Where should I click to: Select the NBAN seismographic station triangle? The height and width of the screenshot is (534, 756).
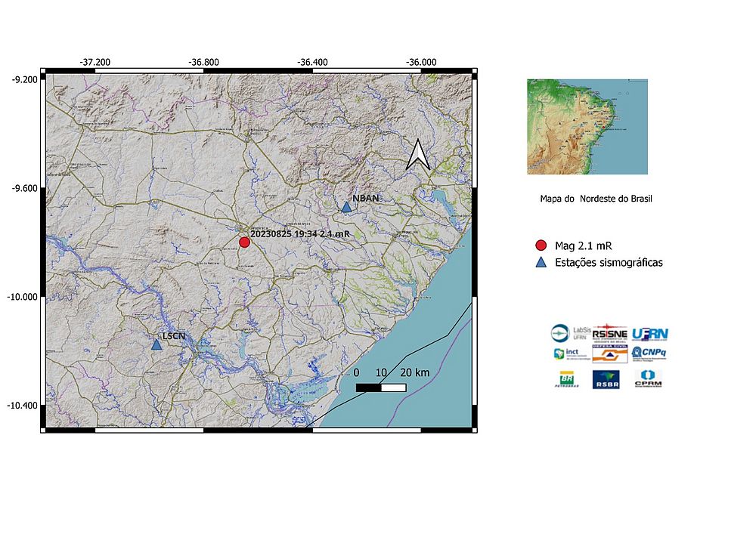tap(346, 207)
